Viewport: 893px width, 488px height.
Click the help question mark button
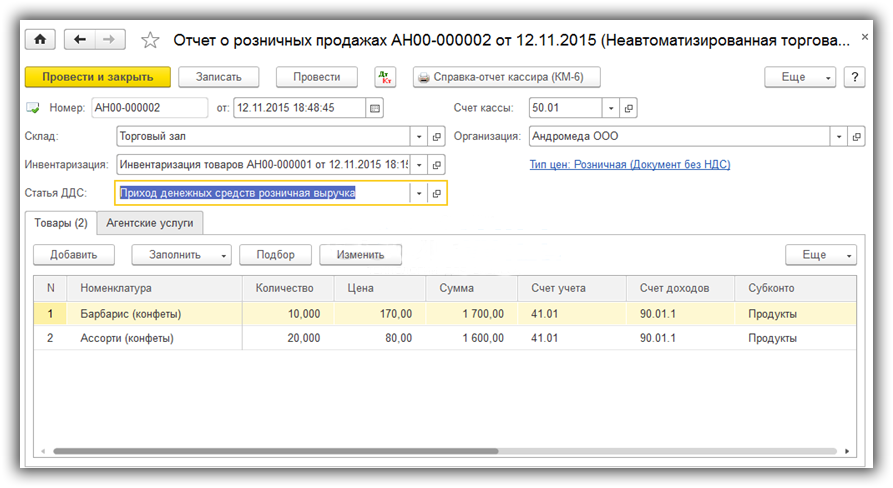click(x=854, y=77)
